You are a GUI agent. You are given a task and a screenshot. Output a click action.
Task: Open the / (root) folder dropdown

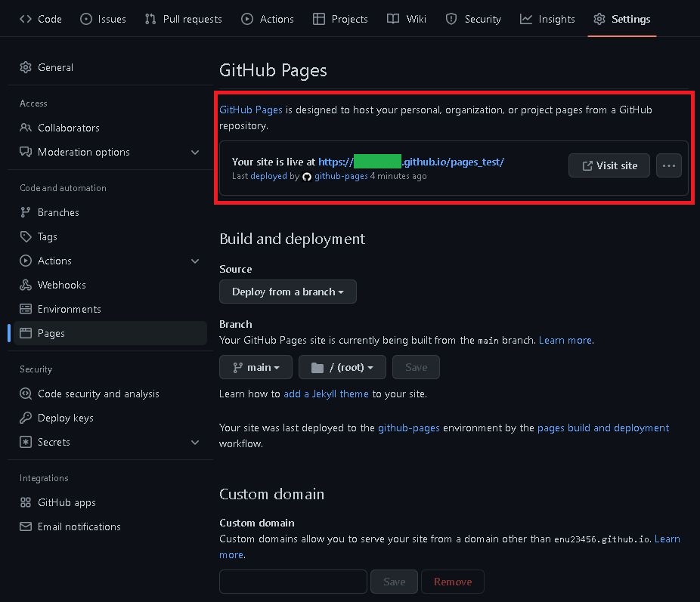click(342, 367)
